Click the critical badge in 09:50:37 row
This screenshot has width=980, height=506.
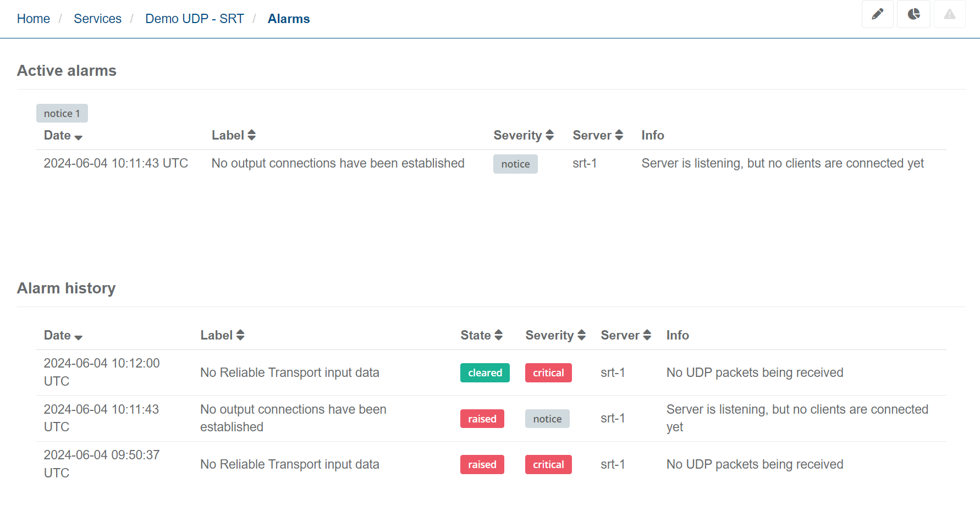[548, 465]
